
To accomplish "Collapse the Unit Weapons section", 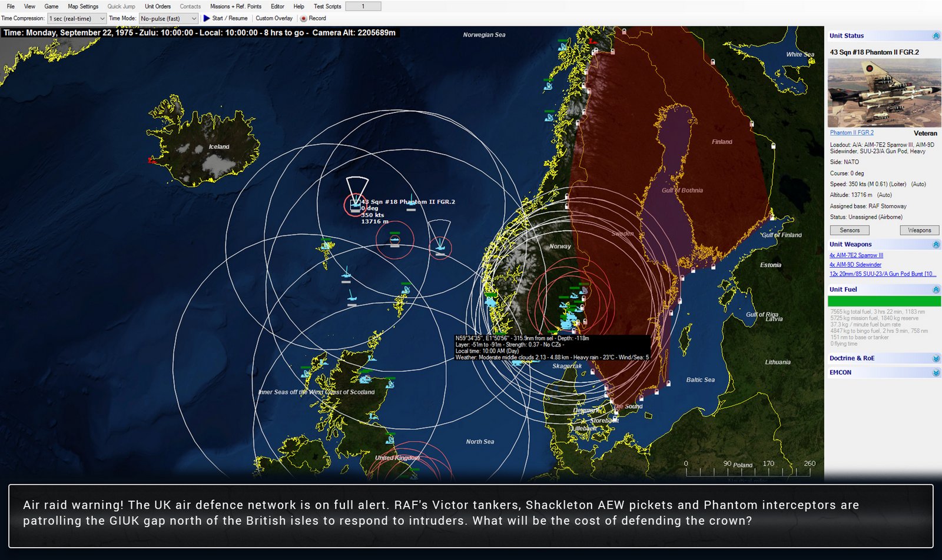I will click(x=936, y=244).
